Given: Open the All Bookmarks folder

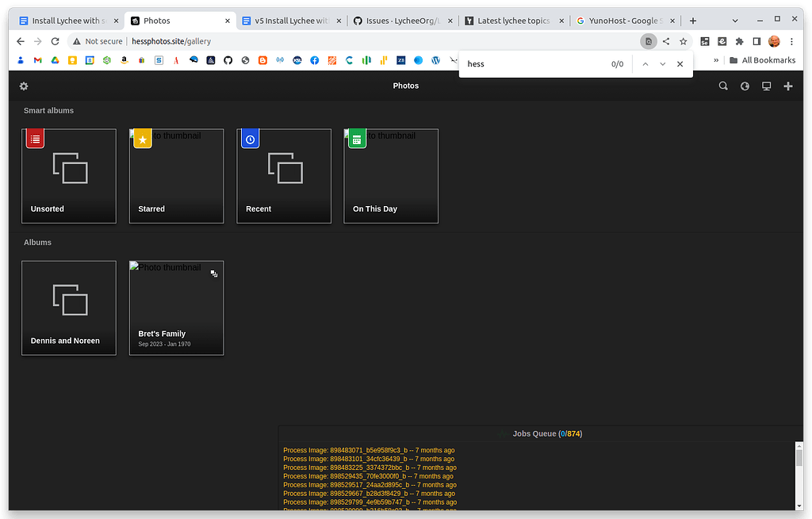Looking at the screenshot, I should (x=762, y=60).
